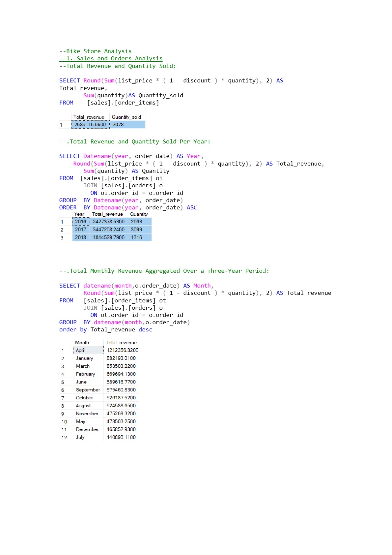
Task: Click 'ON ot.order_id = o.order_id' line
Action: click(x=137, y=315)
